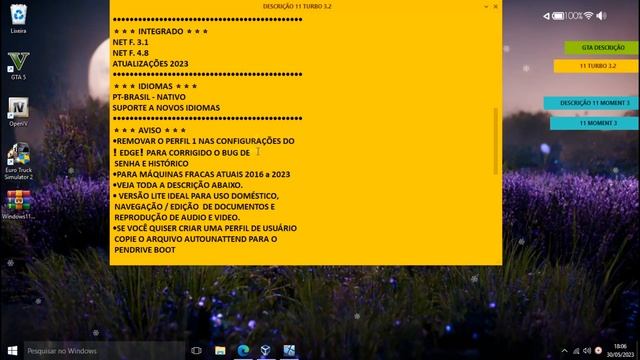640x360 pixels.
Task: Open the taskbar clock showing 18:06
Action: click(620, 351)
